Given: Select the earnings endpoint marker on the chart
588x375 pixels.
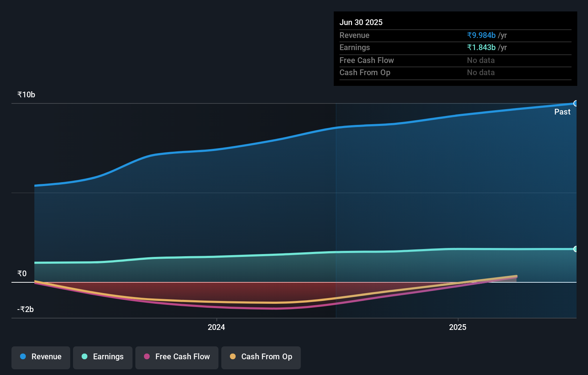Looking at the screenshot, I should point(576,248).
